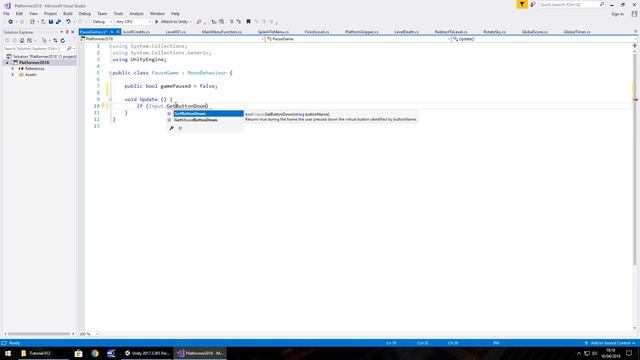Click the notifications flag icon
The height and width of the screenshot is (360, 640).
[522, 4]
